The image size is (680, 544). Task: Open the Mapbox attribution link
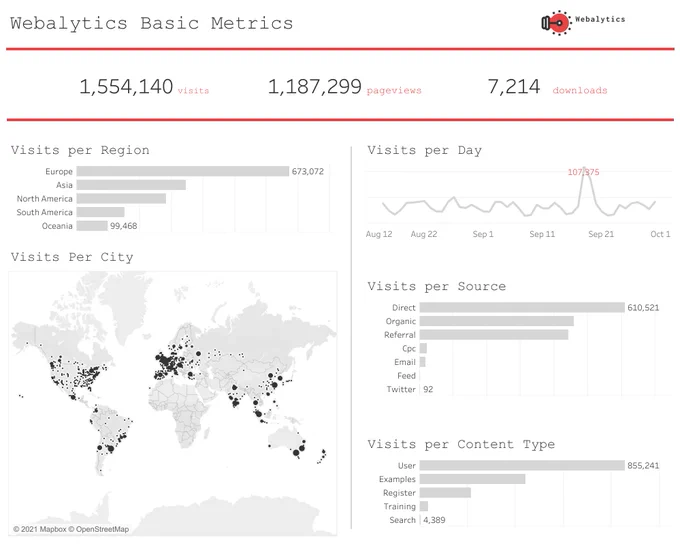click(x=40, y=529)
